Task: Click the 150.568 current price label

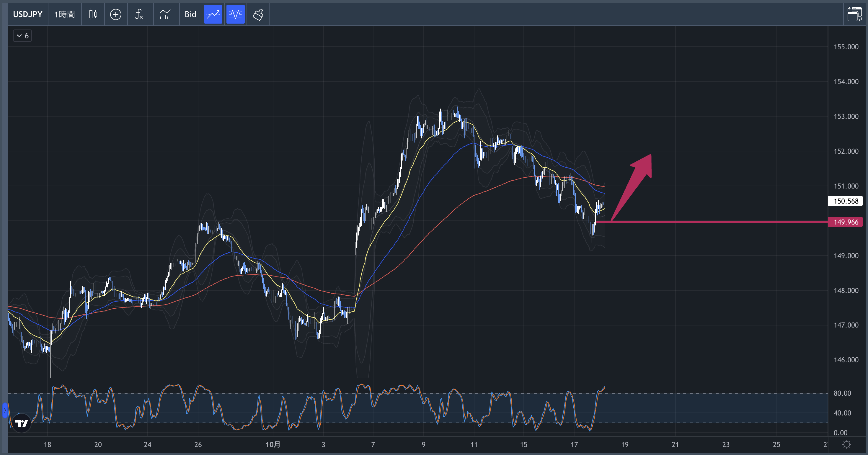Action: pyautogui.click(x=846, y=201)
